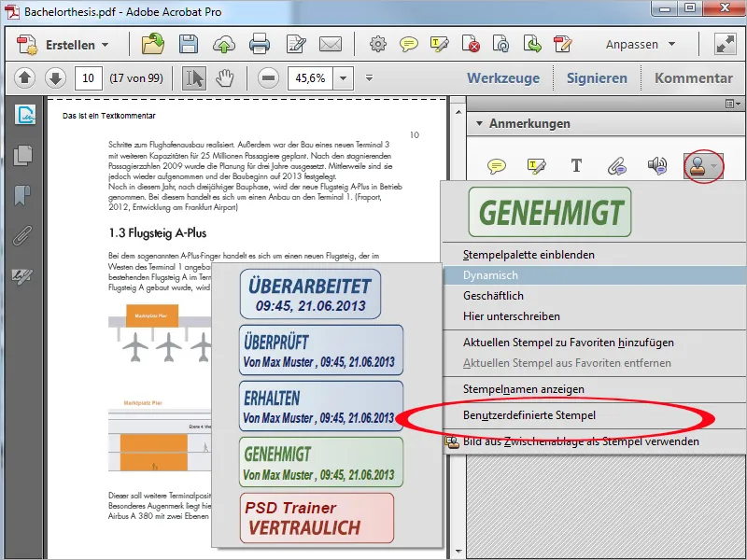This screenshot has width=747, height=560.
Task: Select GENEHMIGT Von Max Muster stamp
Action: click(x=320, y=462)
